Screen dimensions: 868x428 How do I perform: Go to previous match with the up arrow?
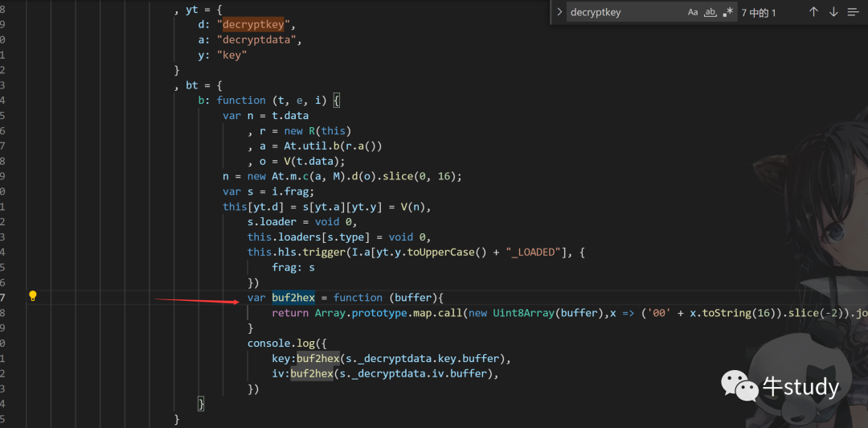coord(813,12)
